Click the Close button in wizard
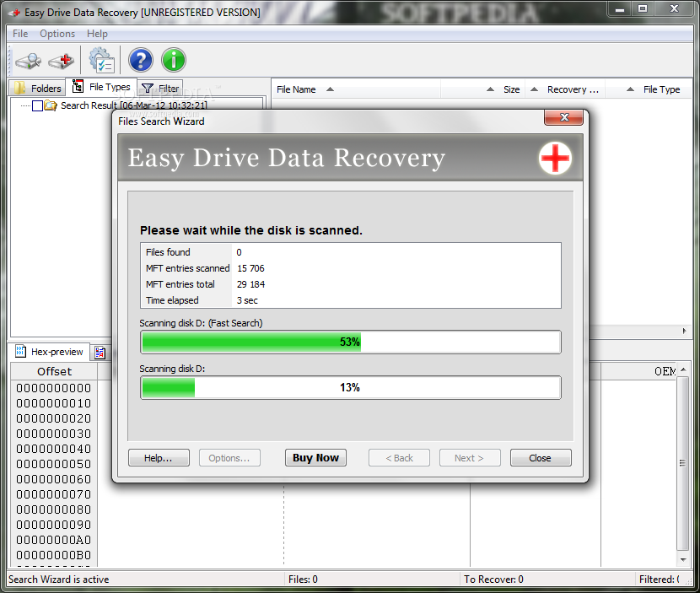Image resolution: width=700 pixels, height=593 pixels. 541,458
